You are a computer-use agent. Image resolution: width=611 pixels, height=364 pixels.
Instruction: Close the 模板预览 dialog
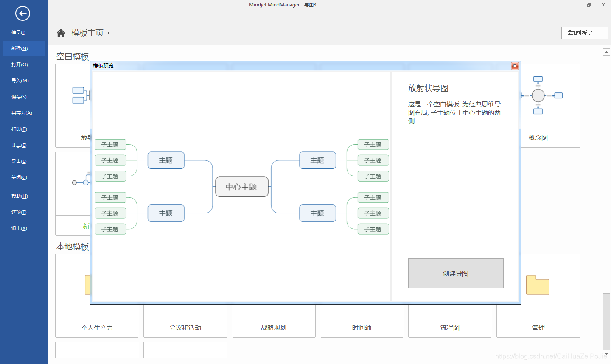point(515,66)
